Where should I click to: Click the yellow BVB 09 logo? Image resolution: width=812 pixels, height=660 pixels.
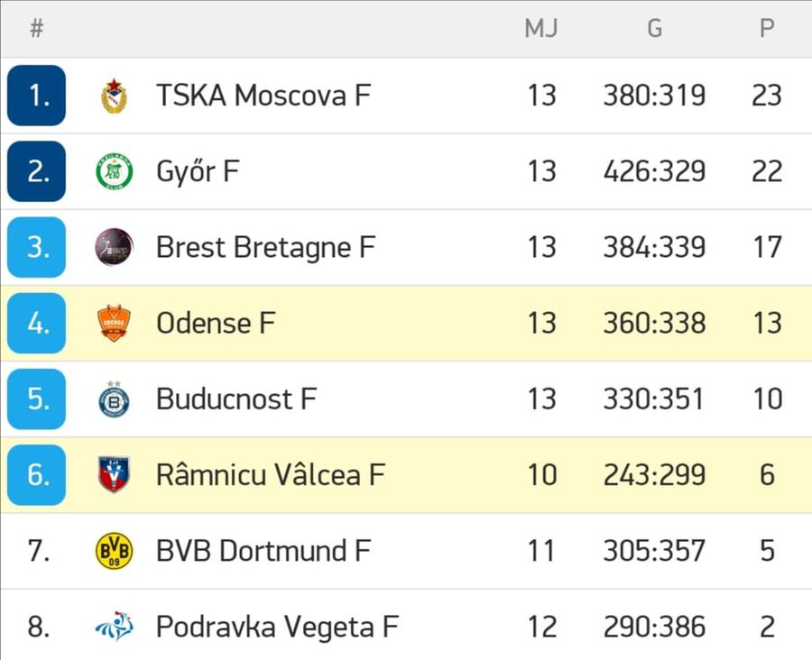coord(114,551)
